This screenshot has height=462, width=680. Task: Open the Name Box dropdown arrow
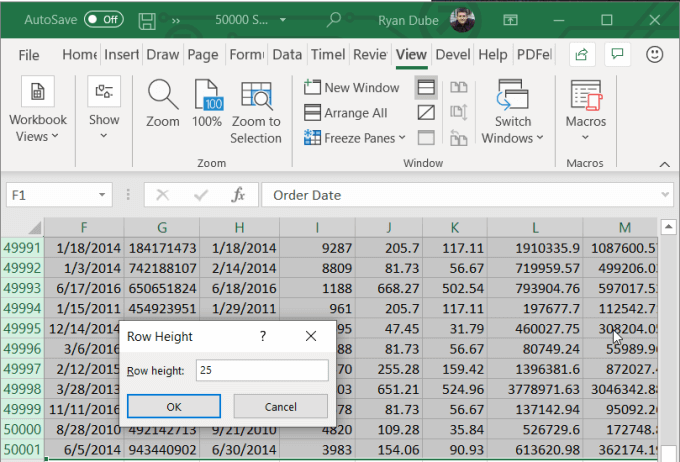click(104, 195)
